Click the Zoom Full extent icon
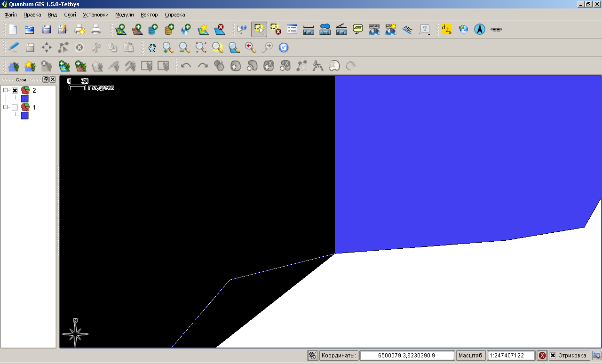The width and height of the screenshot is (602, 364). point(201,47)
